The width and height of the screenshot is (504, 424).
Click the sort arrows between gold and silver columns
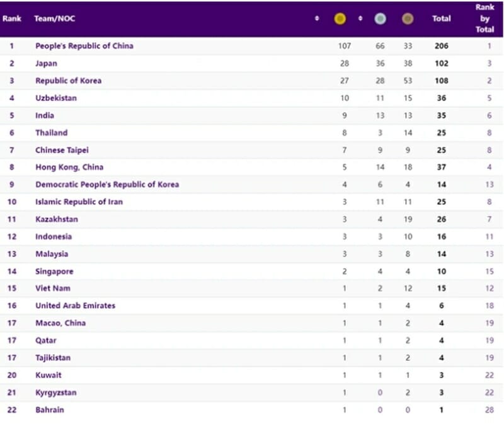click(x=360, y=19)
